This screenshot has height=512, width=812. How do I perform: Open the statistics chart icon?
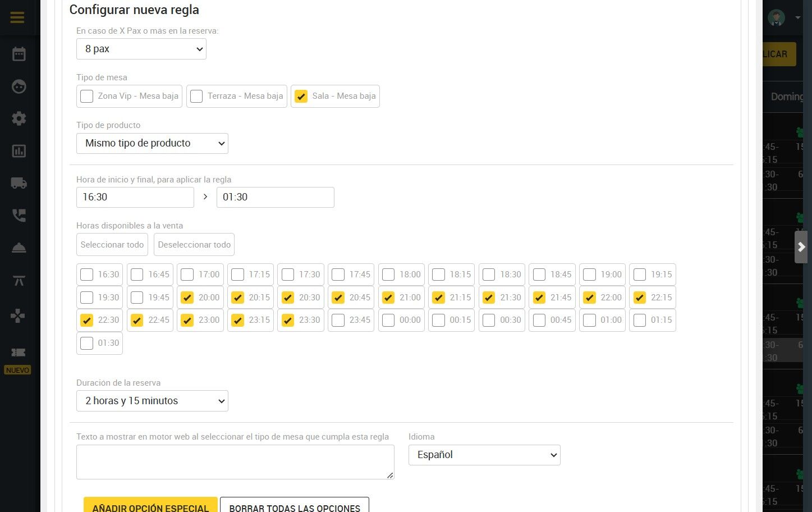19,151
